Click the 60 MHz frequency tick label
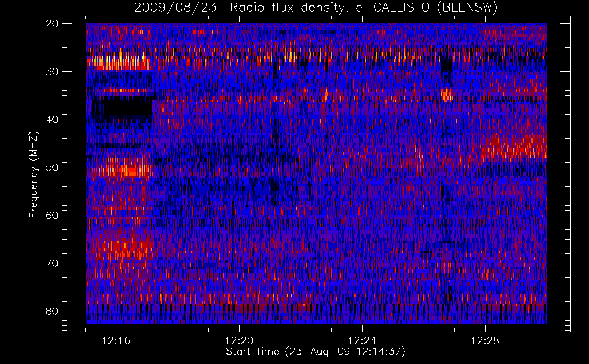This screenshot has width=589, height=364. click(52, 215)
